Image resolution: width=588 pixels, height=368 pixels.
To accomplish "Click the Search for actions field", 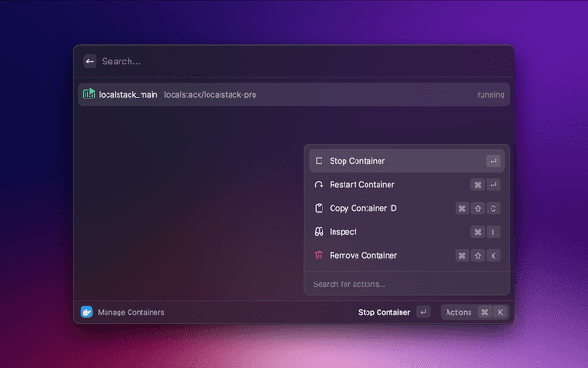I will 404,284.
